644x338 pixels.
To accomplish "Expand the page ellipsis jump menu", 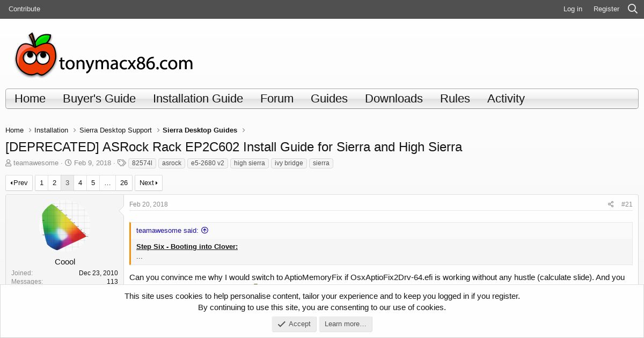I will (107, 183).
